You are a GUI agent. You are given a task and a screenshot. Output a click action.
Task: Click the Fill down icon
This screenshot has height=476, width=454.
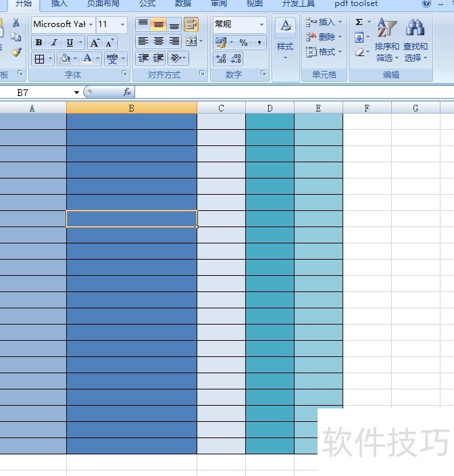click(x=359, y=37)
